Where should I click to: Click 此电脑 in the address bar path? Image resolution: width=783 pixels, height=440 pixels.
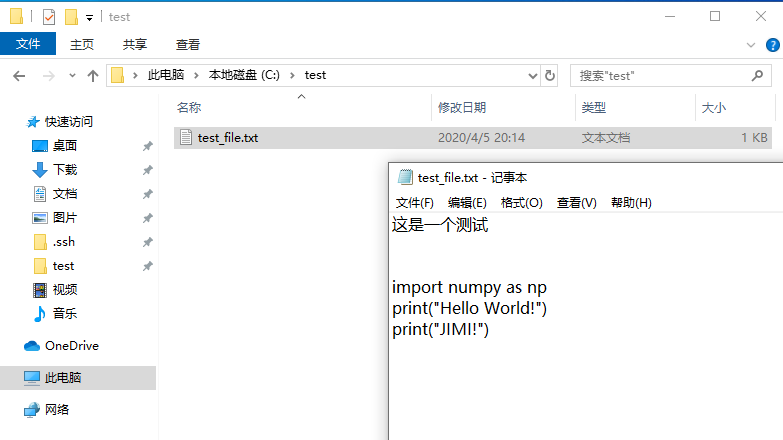[x=166, y=75]
